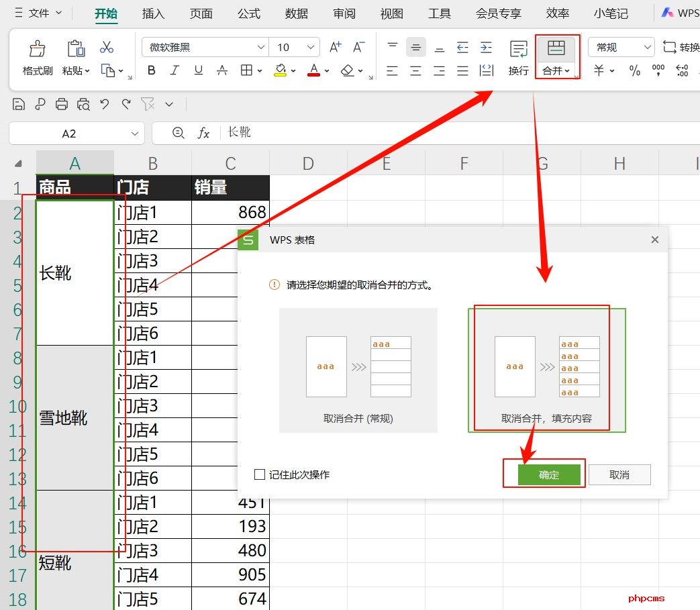This screenshot has width=700, height=610.
Task: Click the Decrease Indent icon
Action: click(x=462, y=47)
